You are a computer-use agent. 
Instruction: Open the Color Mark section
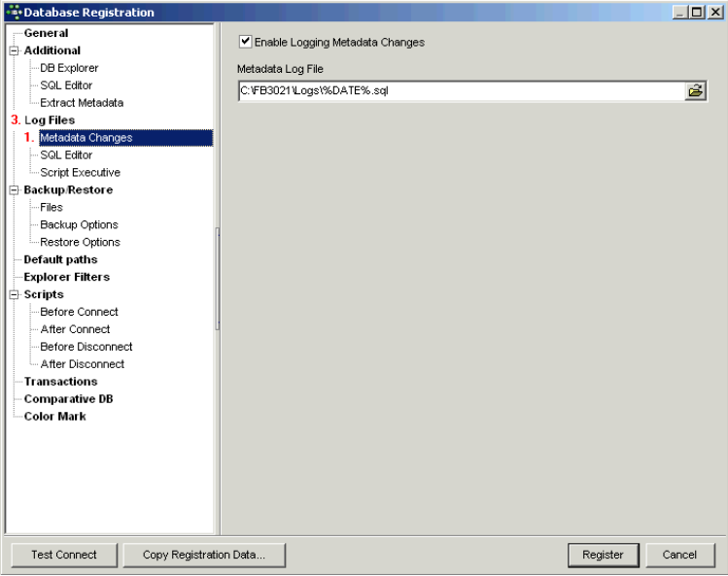pos(54,417)
